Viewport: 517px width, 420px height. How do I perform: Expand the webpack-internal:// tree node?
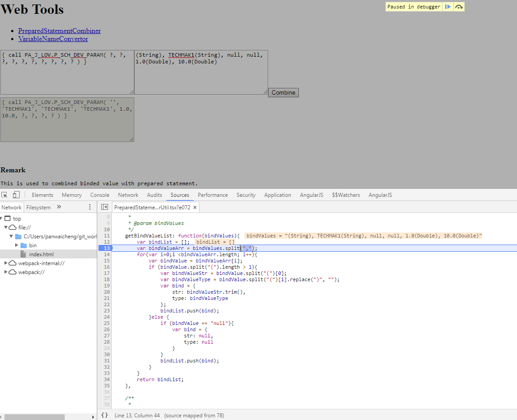click(x=6, y=263)
